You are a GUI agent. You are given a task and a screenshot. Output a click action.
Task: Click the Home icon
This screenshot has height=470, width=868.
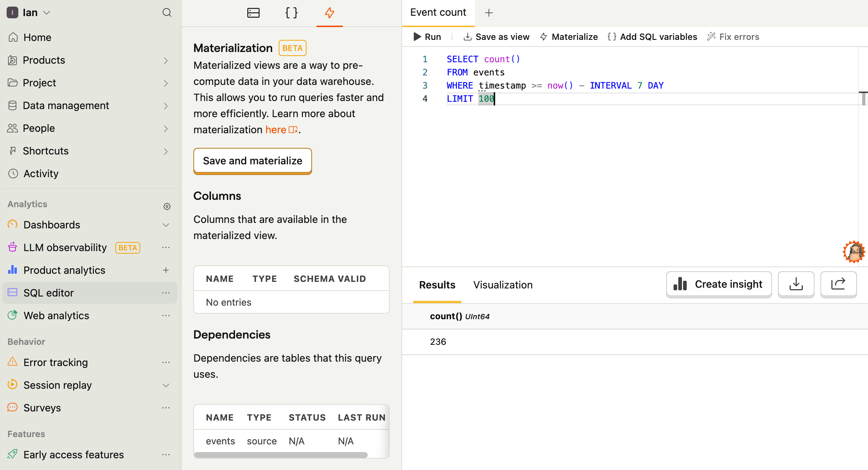pos(13,37)
